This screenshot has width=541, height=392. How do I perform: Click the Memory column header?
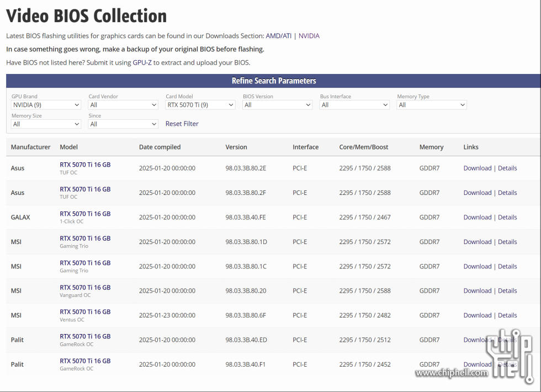pos(431,147)
